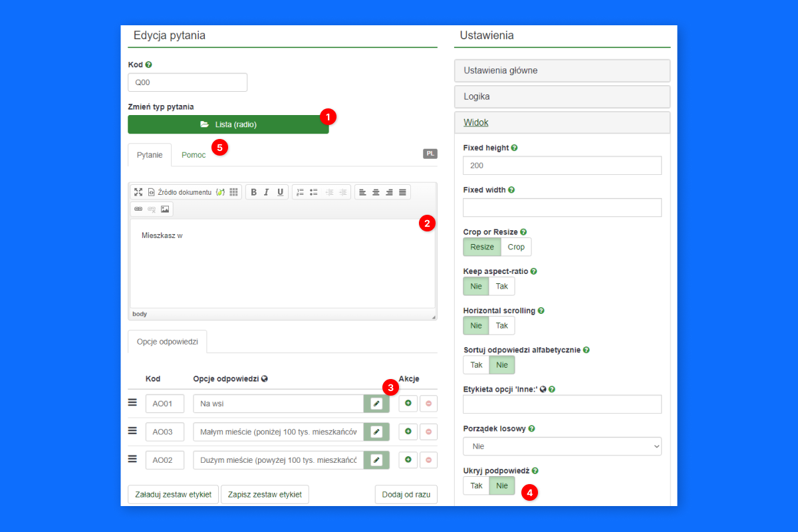Expand the Logika settings section

tap(562, 96)
